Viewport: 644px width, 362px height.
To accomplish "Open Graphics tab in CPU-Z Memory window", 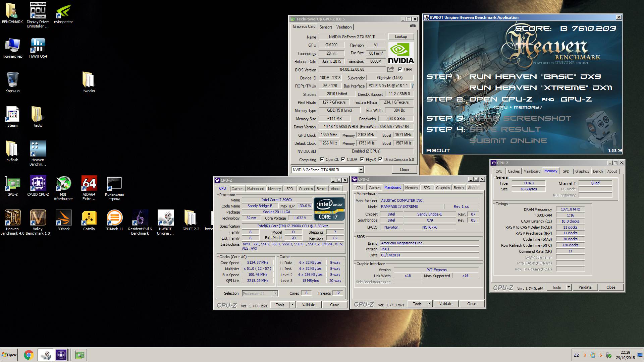I will (x=582, y=171).
